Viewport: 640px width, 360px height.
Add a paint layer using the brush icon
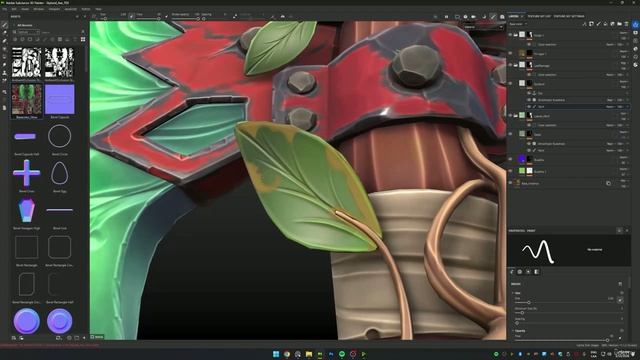tap(598, 24)
